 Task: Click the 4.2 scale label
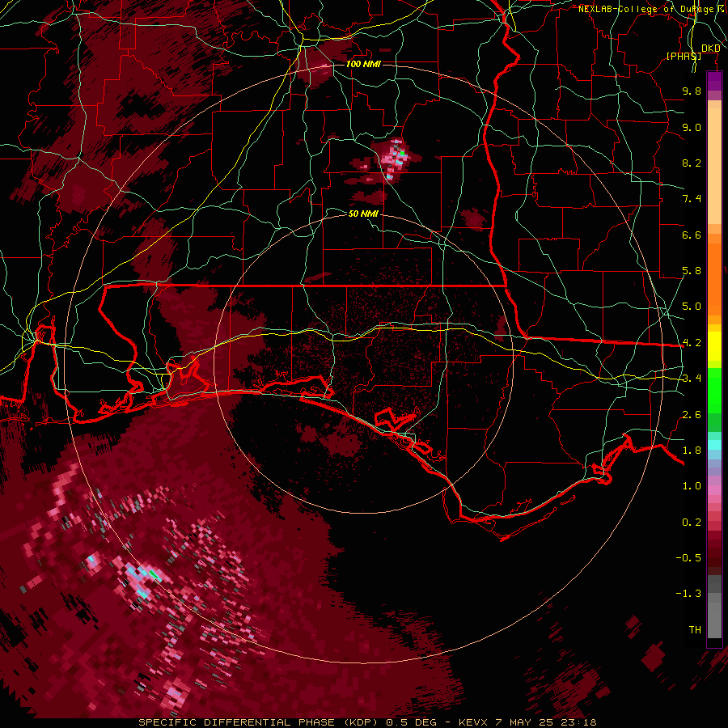[x=692, y=343]
